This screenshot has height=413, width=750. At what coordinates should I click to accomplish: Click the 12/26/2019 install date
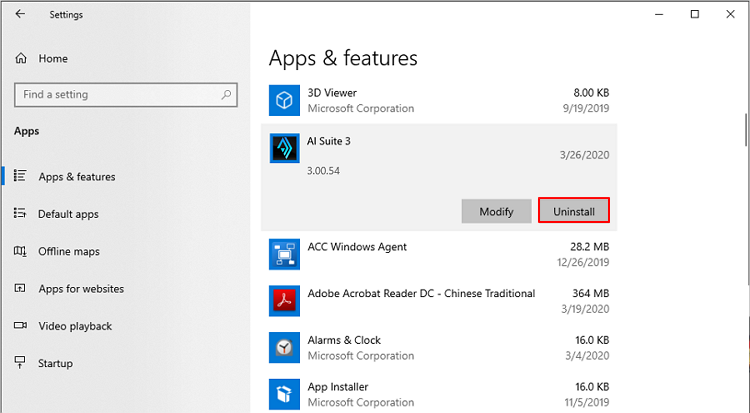point(583,262)
